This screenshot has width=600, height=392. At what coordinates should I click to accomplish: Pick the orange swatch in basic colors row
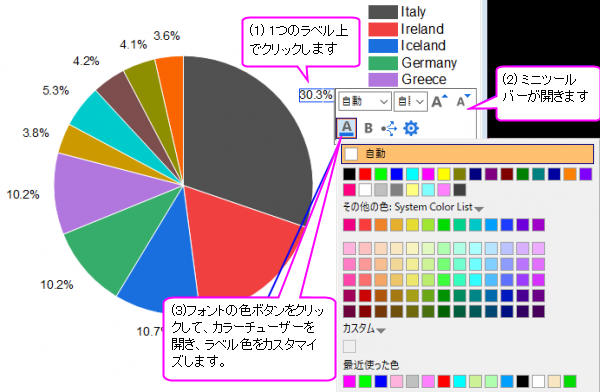pos(570,174)
